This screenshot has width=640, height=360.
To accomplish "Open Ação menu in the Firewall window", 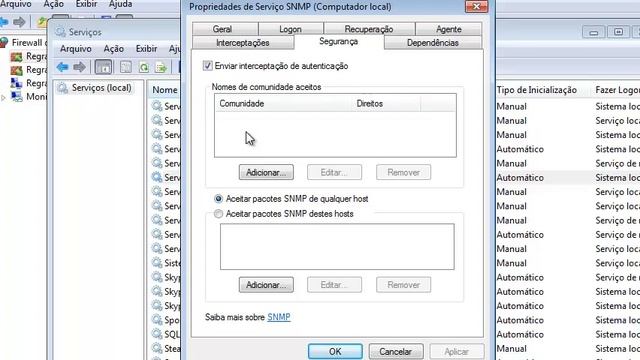I will (x=53, y=4).
